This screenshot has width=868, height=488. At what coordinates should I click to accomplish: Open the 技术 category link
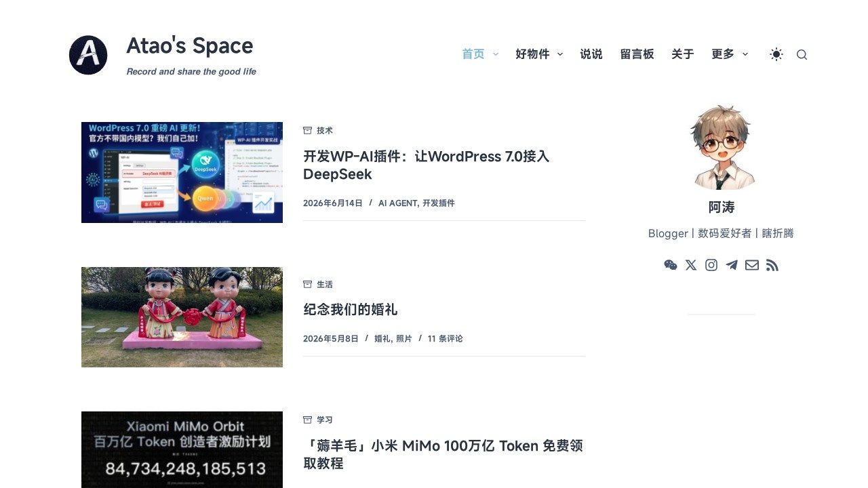[x=325, y=130]
